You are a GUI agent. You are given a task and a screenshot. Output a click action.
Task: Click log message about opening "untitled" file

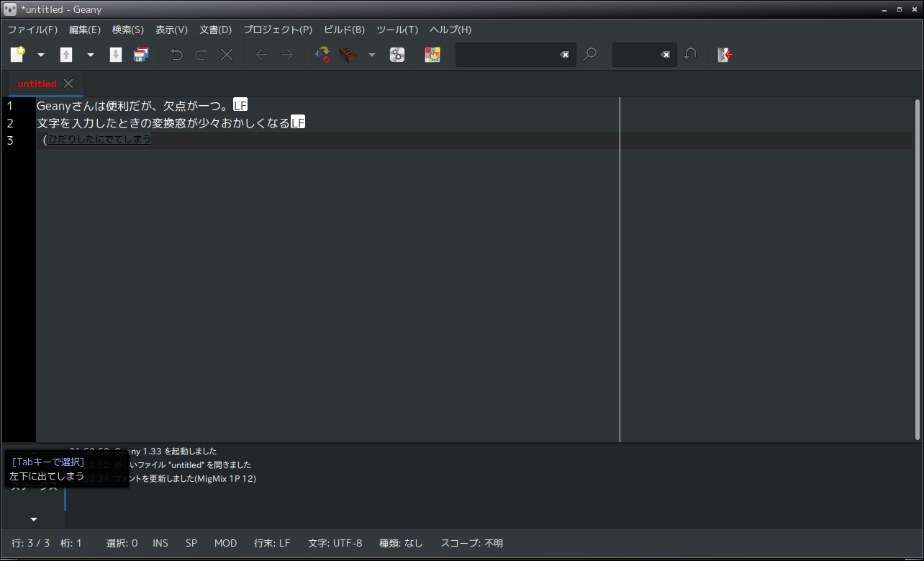coord(160,465)
